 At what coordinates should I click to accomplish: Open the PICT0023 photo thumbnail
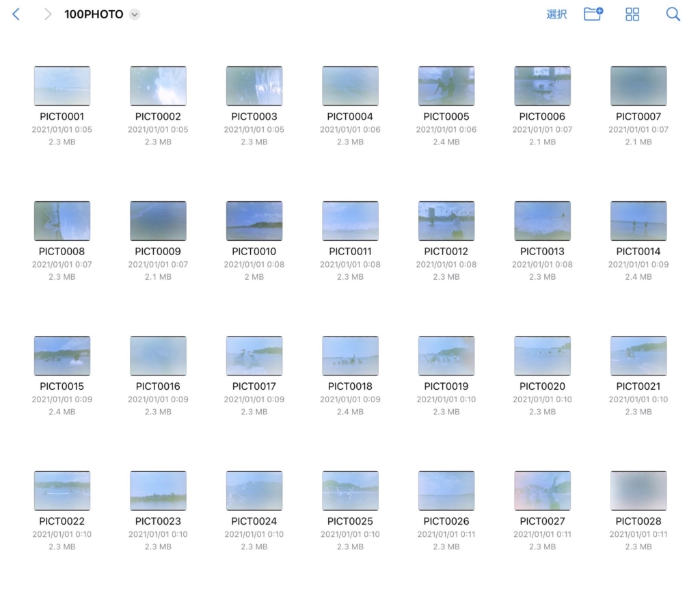158,490
